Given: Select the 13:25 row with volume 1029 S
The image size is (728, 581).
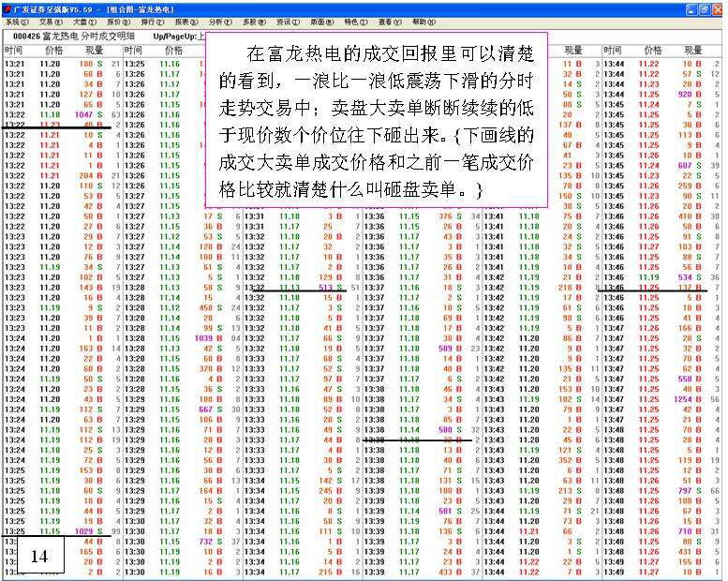Looking at the screenshot, I should coord(62,531).
